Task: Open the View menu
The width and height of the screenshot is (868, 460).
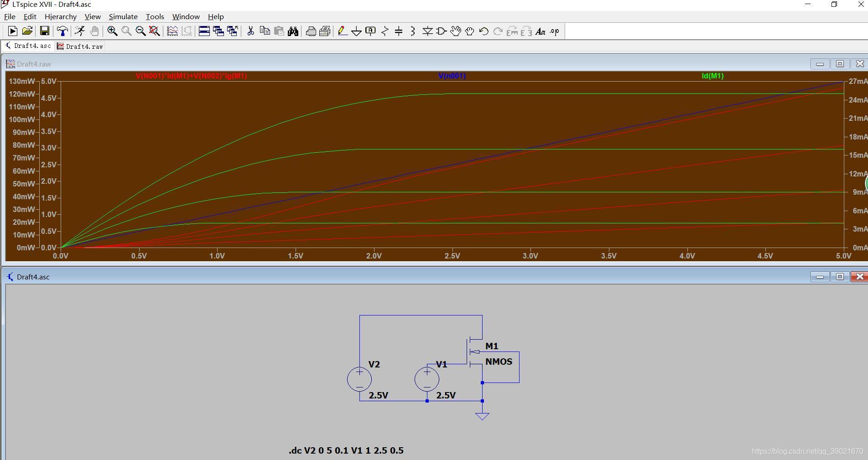Action: [x=93, y=16]
